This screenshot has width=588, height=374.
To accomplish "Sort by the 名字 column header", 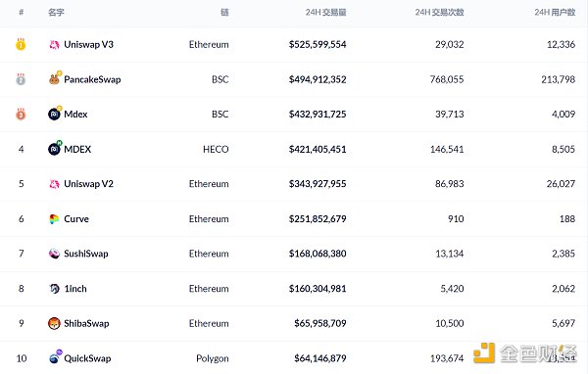I will tap(56, 13).
